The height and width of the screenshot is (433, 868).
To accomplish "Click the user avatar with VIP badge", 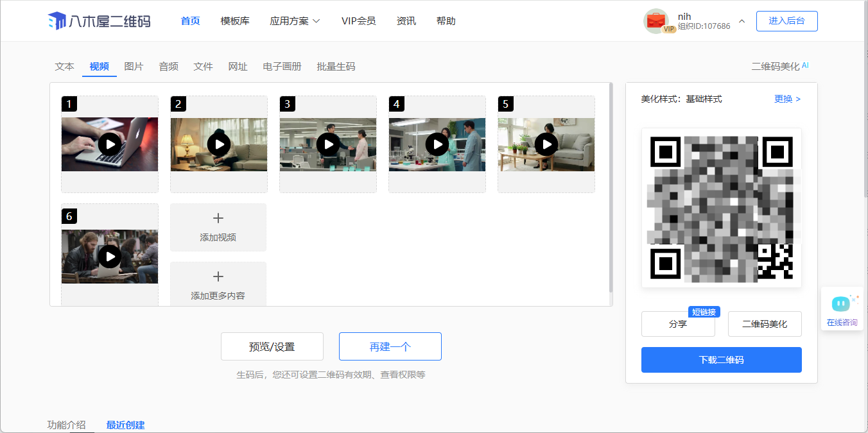I will [x=657, y=21].
